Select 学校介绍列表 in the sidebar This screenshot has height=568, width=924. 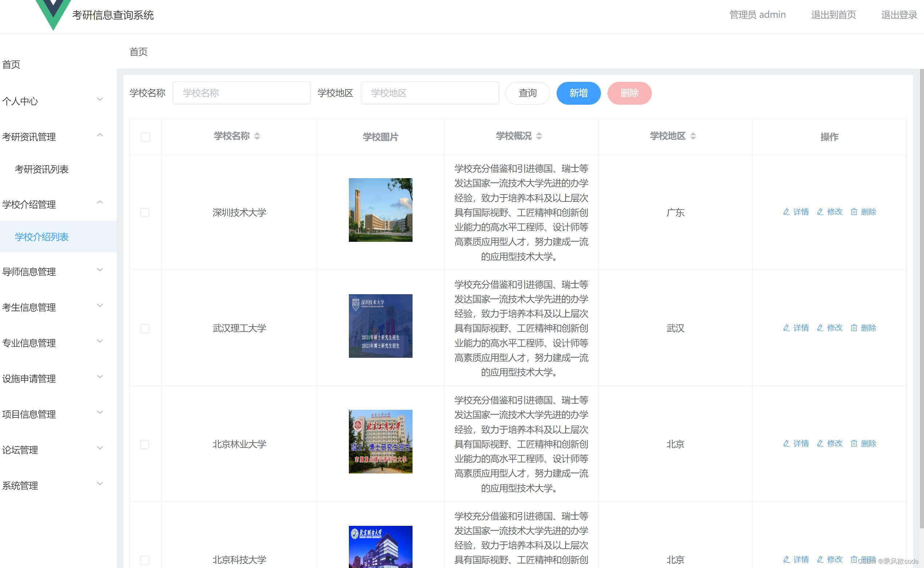pyautogui.click(x=41, y=237)
